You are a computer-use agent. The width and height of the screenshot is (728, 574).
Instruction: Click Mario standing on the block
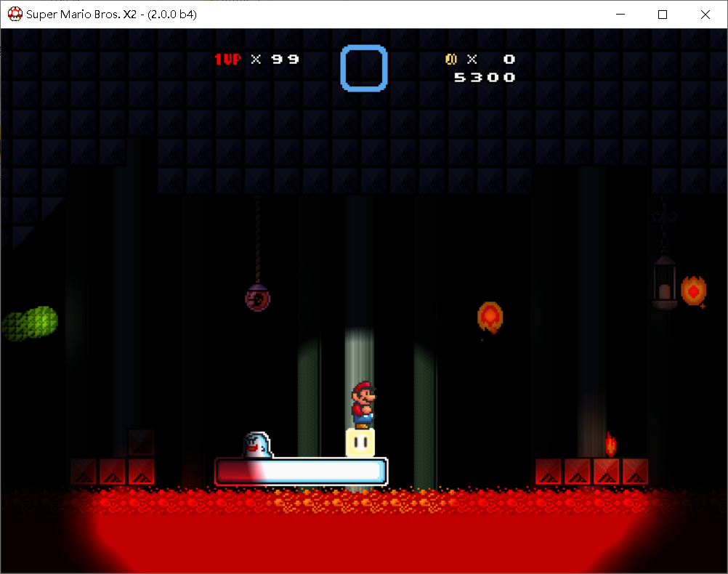coord(363,405)
